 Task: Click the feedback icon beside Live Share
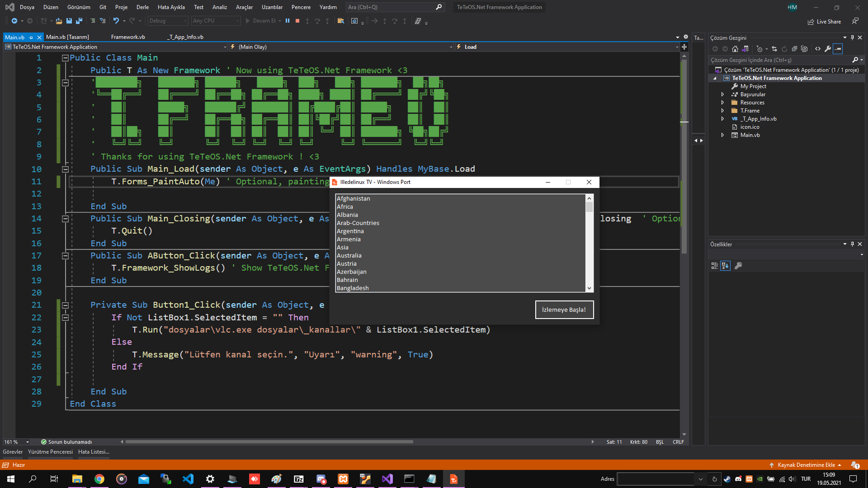tap(855, 21)
